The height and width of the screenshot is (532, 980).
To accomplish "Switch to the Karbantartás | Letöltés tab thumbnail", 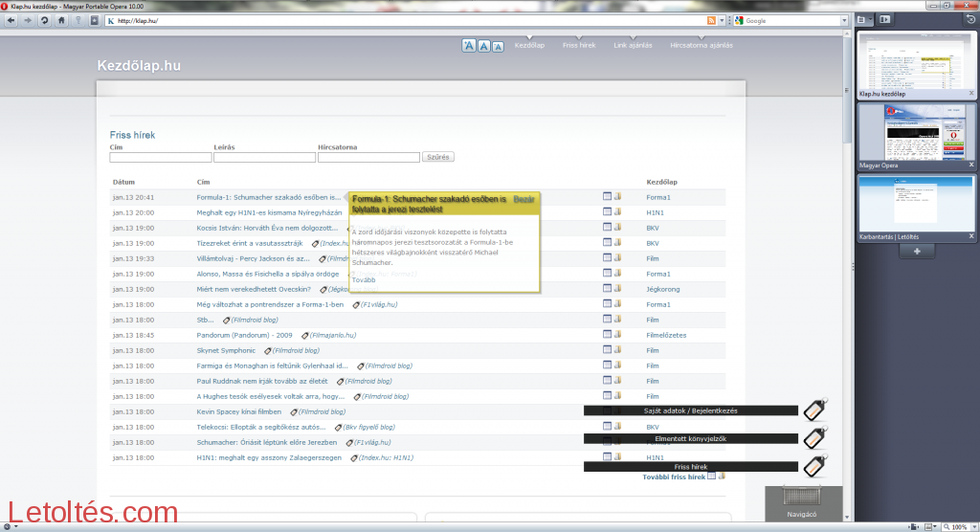I will tap(916, 209).
